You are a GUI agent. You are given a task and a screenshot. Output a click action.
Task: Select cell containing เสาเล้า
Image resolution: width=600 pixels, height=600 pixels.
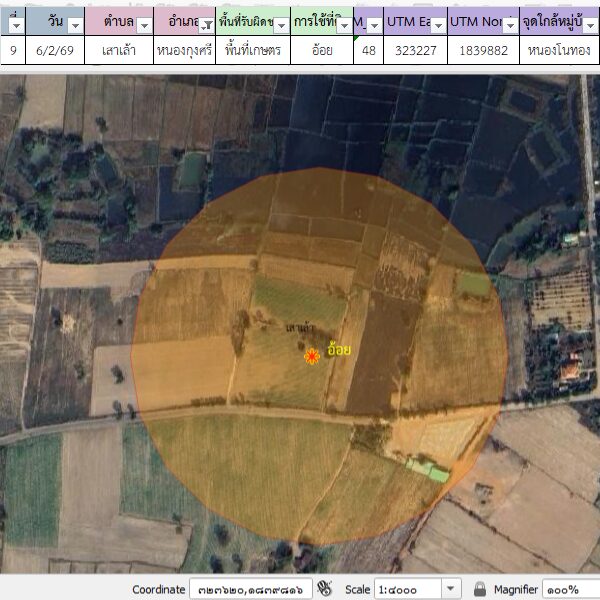119,49
